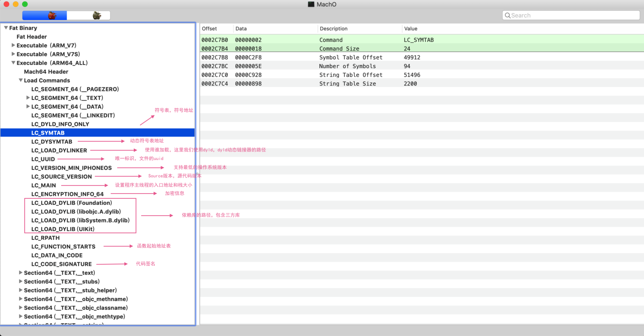Click the Offset column header
This screenshot has height=336, width=644.
209,29
